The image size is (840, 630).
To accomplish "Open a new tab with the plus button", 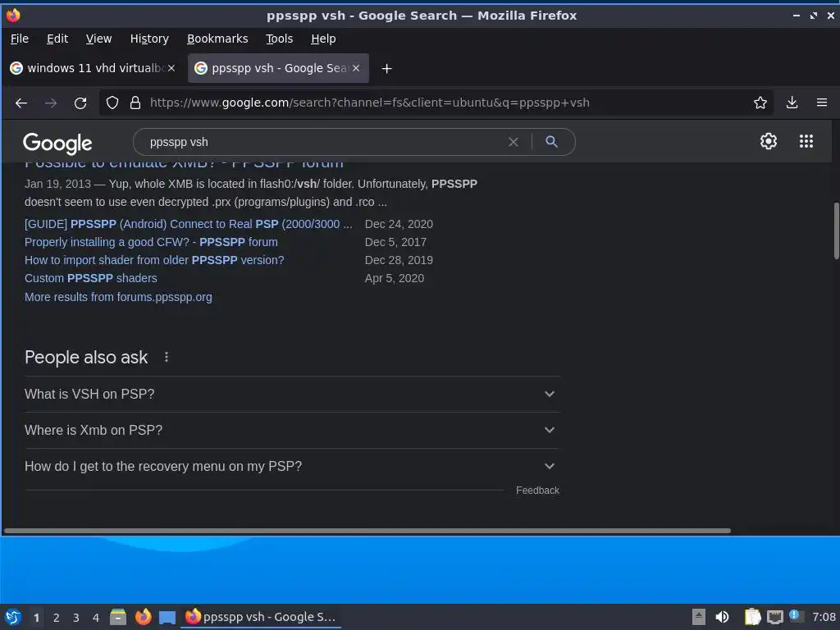I will [x=386, y=69].
